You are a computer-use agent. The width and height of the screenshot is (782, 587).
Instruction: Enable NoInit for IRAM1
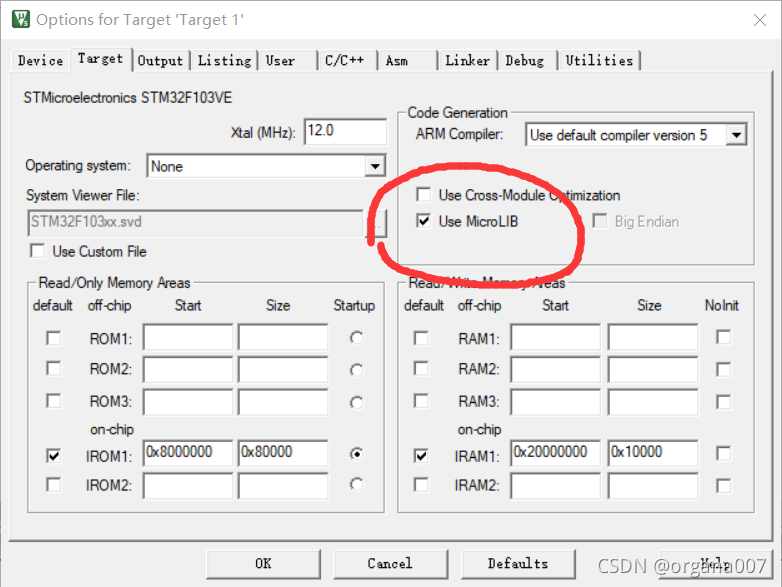724,453
